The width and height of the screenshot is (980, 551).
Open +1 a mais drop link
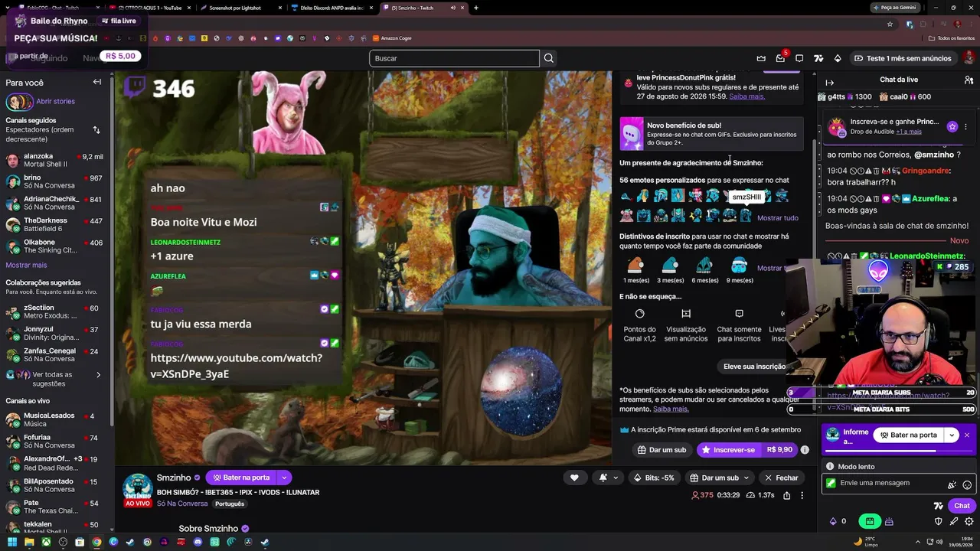click(909, 132)
